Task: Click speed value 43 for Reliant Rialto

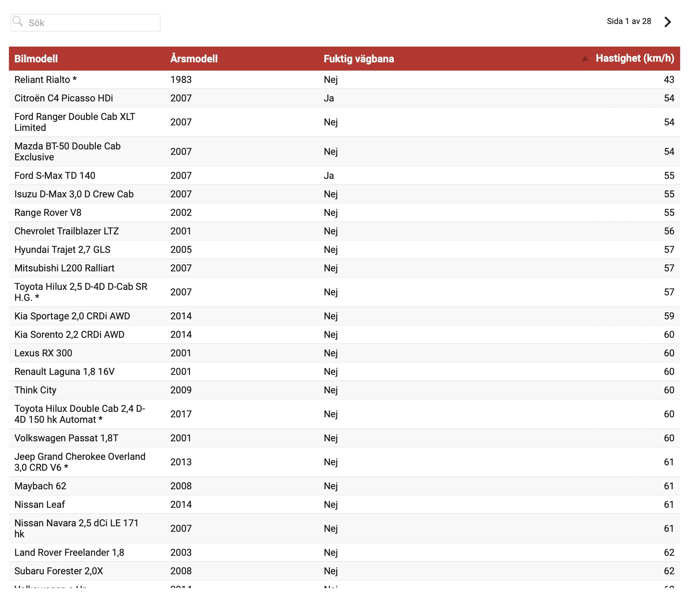Action: [x=669, y=79]
